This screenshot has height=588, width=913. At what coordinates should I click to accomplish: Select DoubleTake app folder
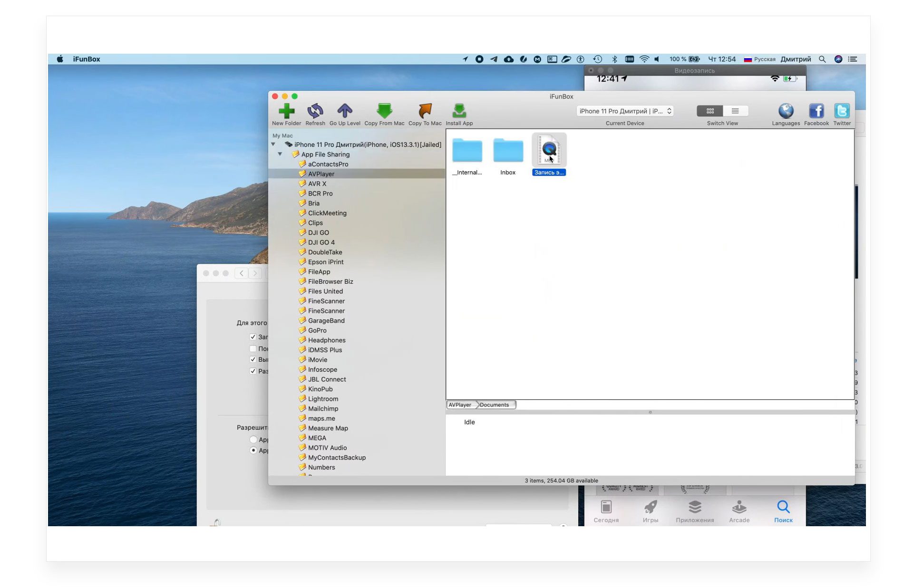pyautogui.click(x=325, y=252)
